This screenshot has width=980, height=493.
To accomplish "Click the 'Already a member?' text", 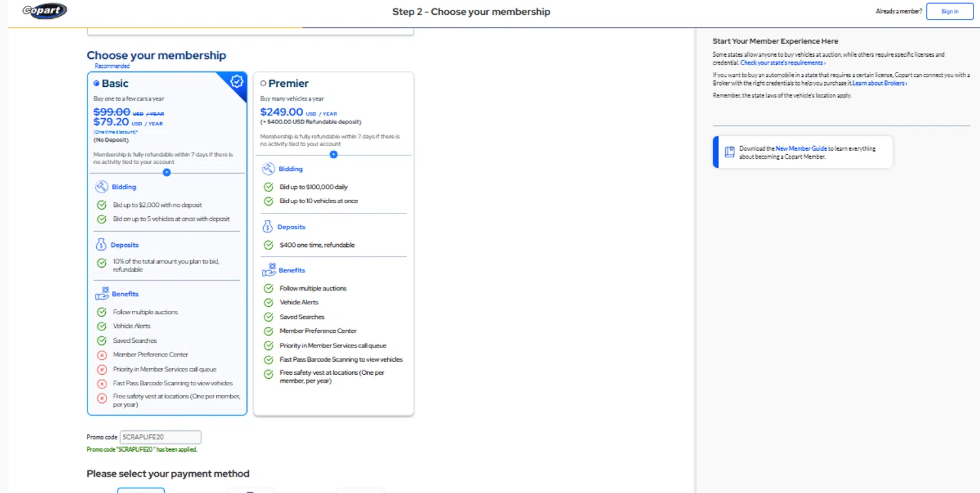I will coord(899,12).
